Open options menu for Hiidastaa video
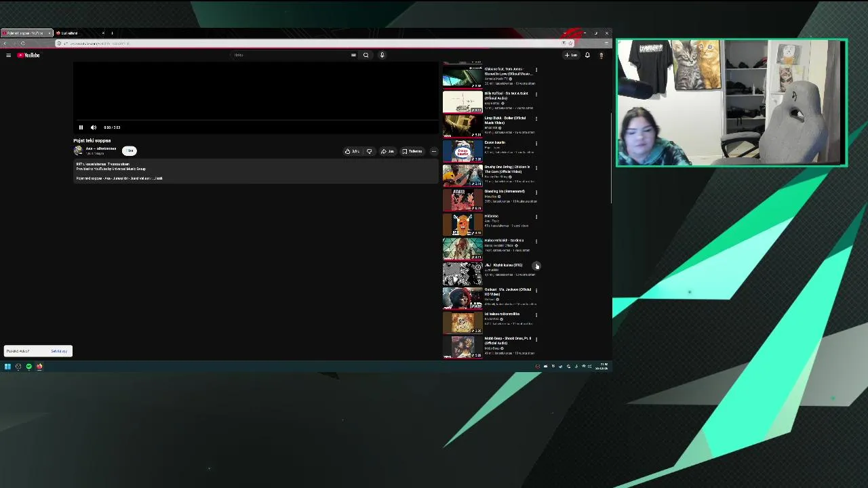This screenshot has height=488, width=868. 536,217
